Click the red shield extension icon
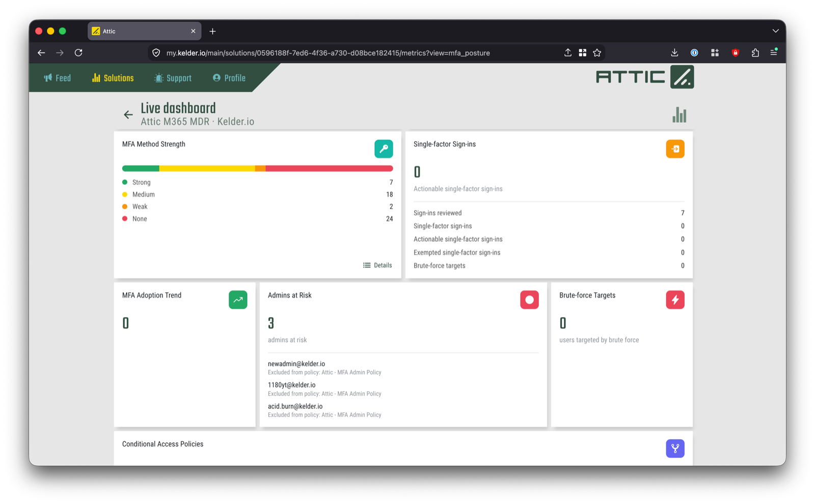The width and height of the screenshot is (815, 504). 735,52
